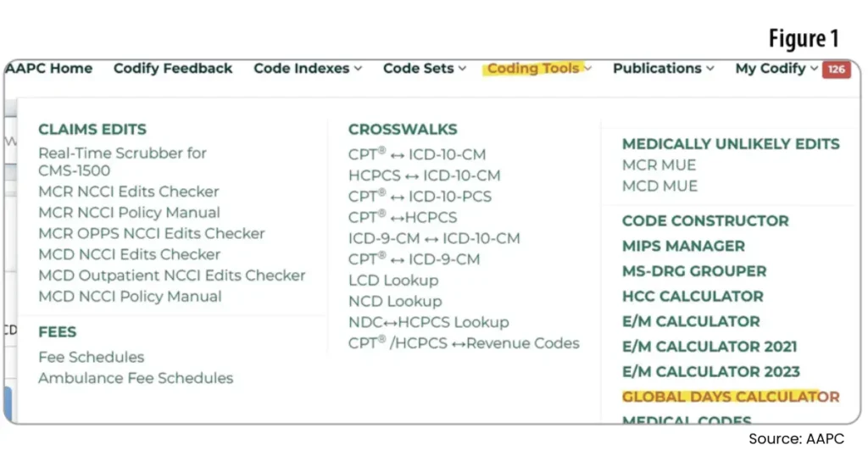
Task: Open the My Codify menu
Action: point(776,69)
